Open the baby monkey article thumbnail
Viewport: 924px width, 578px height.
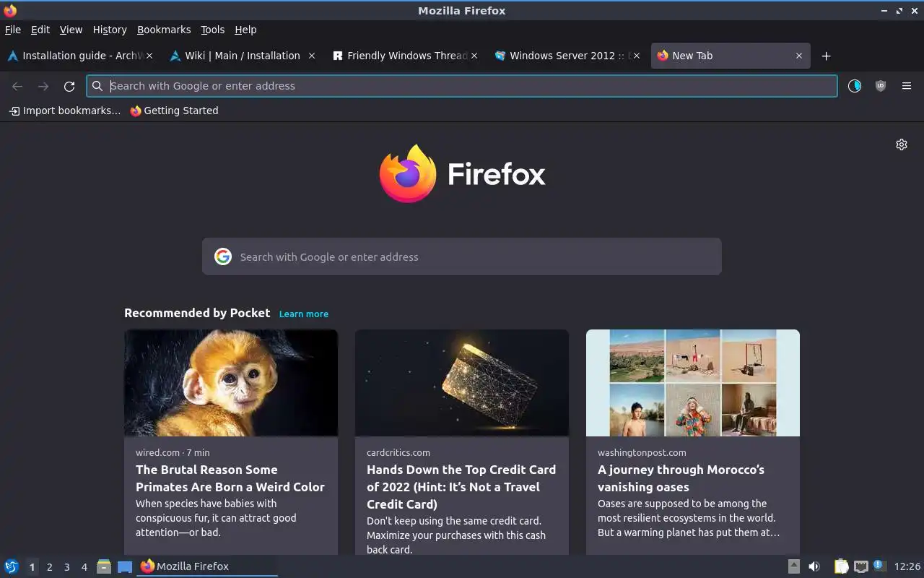[x=231, y=383]
